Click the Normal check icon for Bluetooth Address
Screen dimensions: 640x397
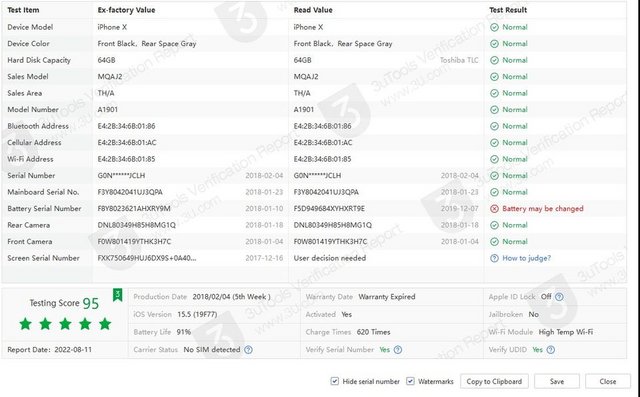[x=494, y=126]
